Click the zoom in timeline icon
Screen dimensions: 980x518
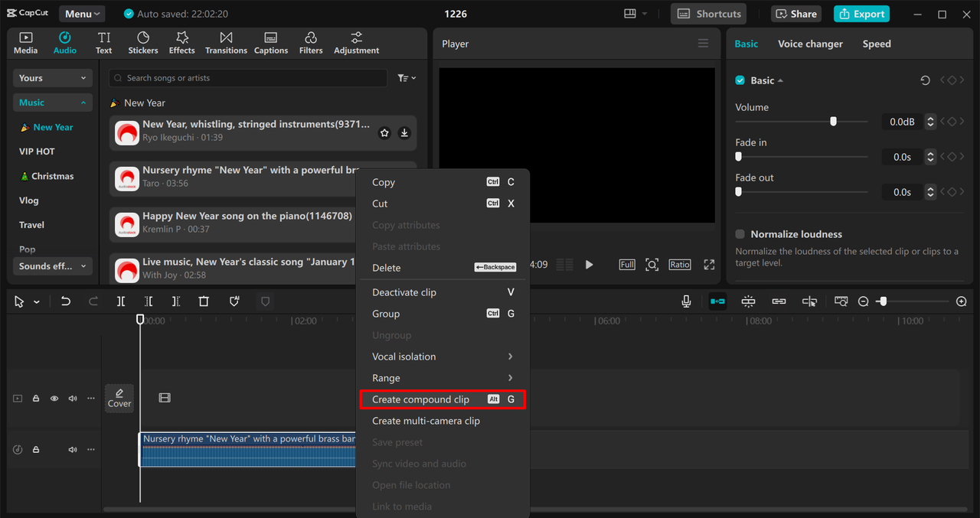(962, 301)
